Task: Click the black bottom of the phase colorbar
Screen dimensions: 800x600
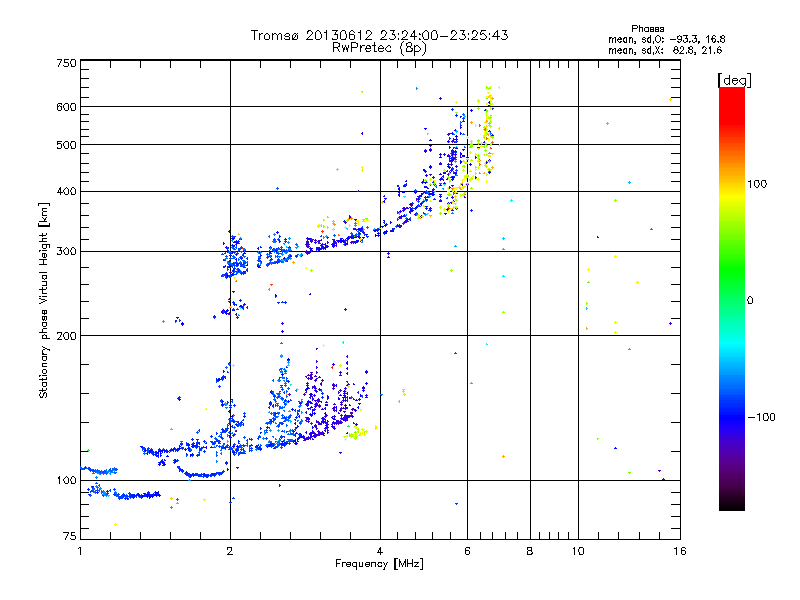Action: pos(732,503)
